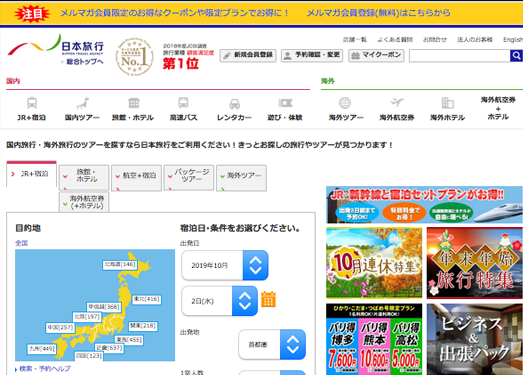This screenshot has height=375, width=523.
Task: Select the 北海道[146] region on map
Action: [120, 265]
